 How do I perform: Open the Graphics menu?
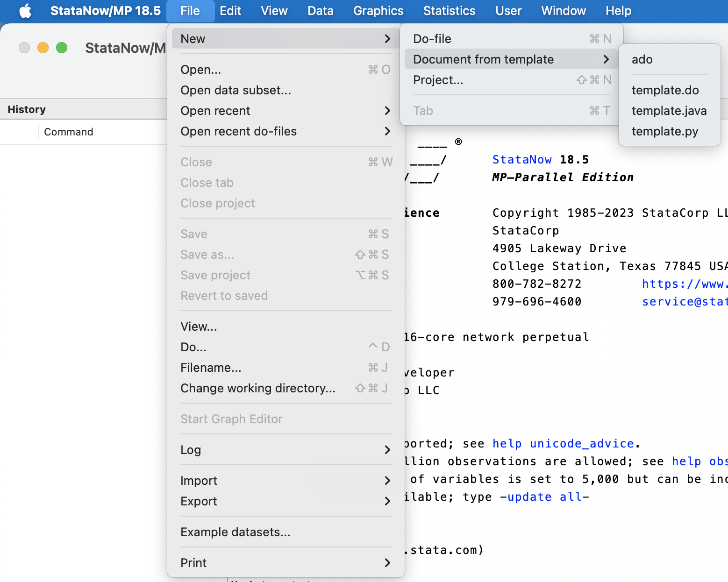click(x=378, y=11)
